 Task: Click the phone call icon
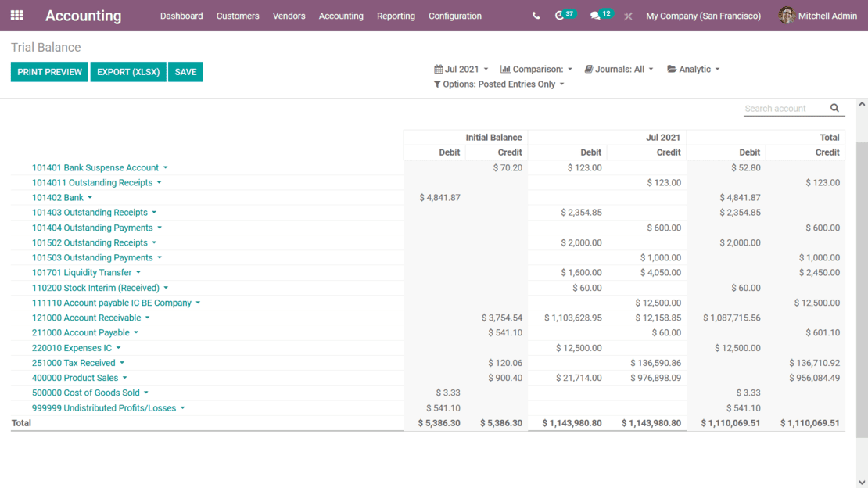tap(536, 16)
